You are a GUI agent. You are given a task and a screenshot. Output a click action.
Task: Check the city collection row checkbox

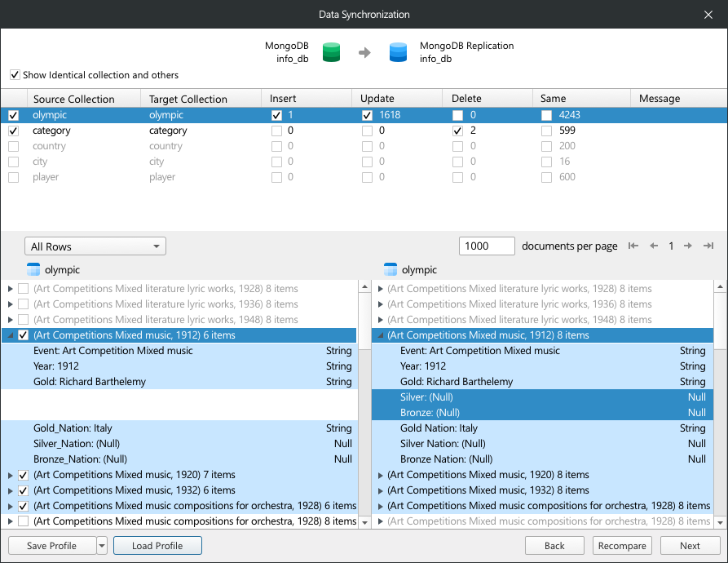[x=14, y=162]
